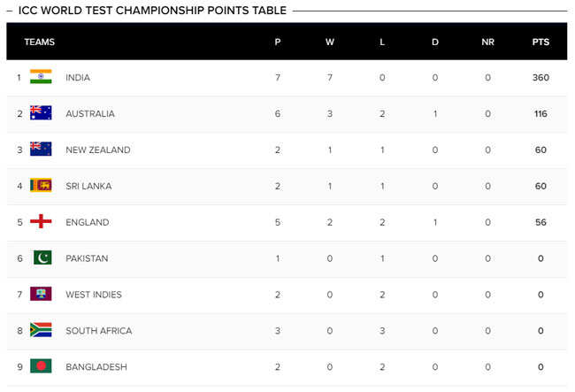
Task: Open the AUSTRALIA team name link
Action: tap(90, 113)
